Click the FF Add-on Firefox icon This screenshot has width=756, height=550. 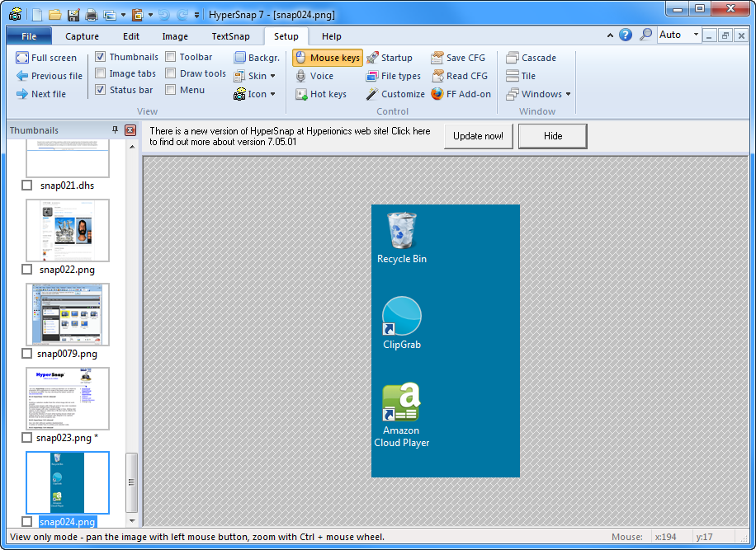[437, 94]
